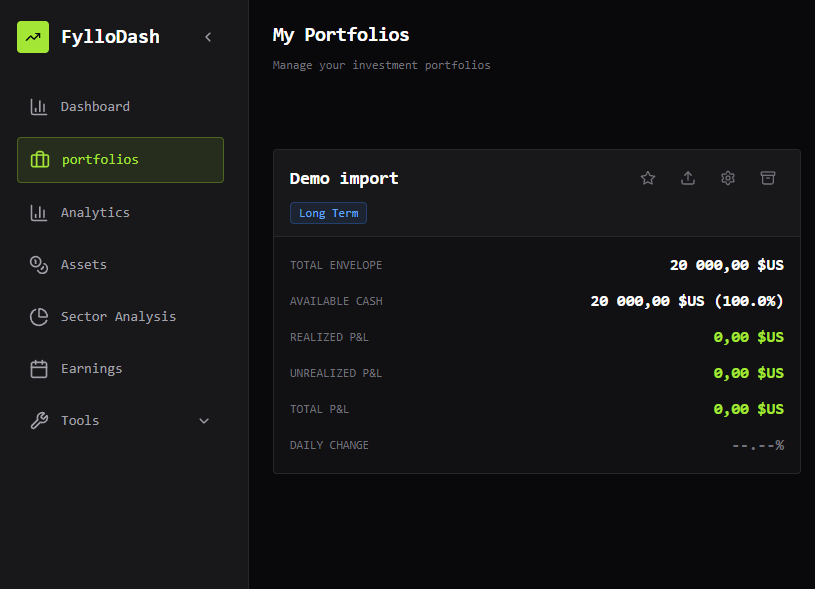815x589 pixels.
Task: Open Analytics using its bar chart icon
Action: (x=38, y=212)
